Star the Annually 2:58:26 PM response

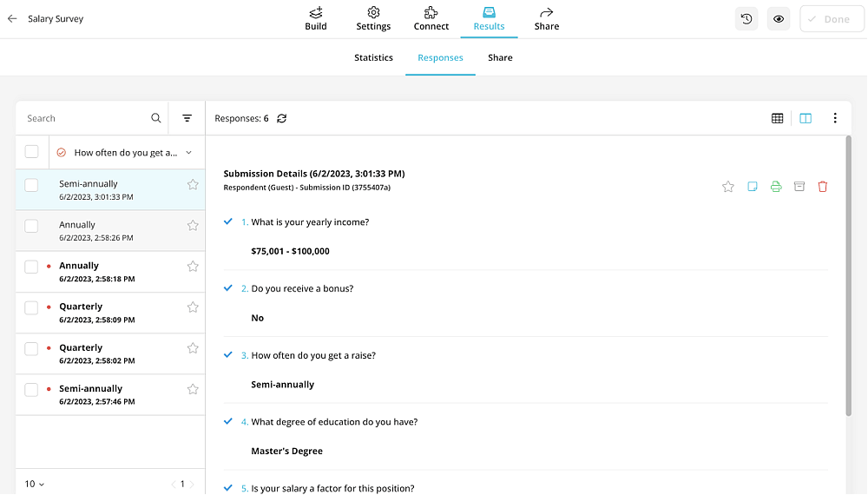click(193, 225)
